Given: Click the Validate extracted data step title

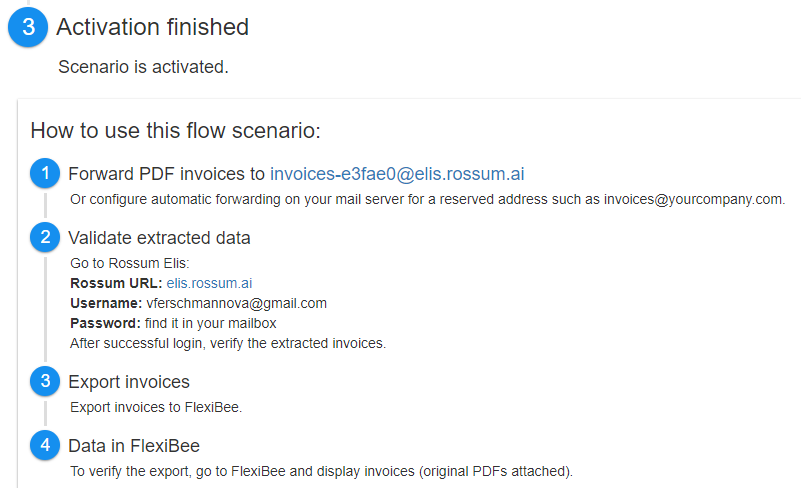Looking at the screenshot, I should (159, 238).
